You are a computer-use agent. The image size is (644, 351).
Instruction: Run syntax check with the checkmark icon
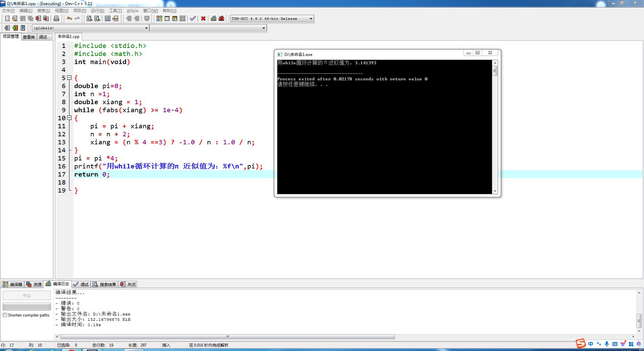pos(193,18)
